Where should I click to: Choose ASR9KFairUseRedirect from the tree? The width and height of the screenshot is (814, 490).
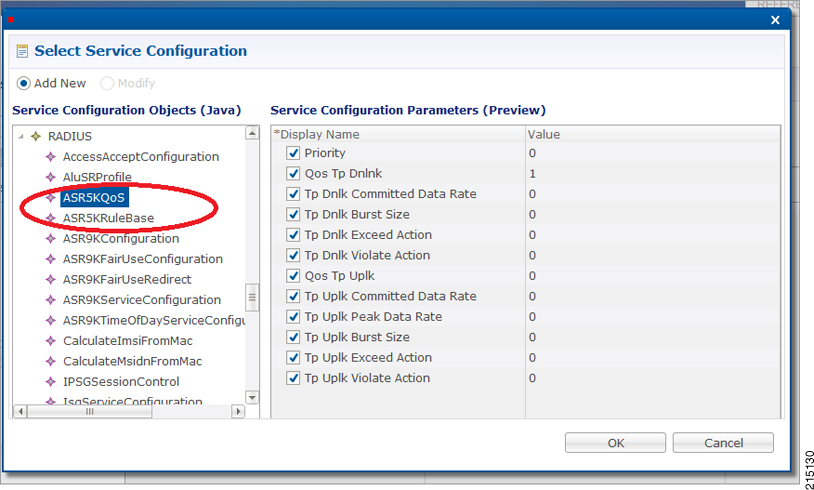[x=127, y=279]
